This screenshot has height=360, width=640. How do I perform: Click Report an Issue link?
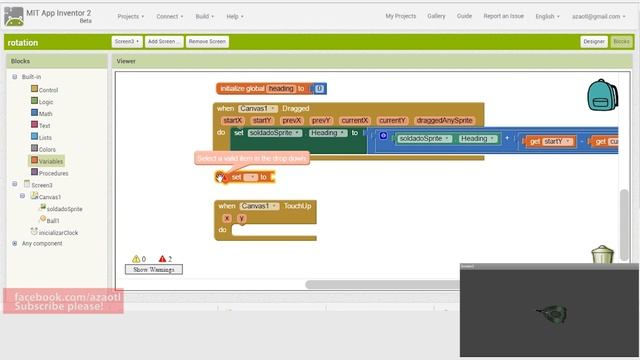point(503,16)
